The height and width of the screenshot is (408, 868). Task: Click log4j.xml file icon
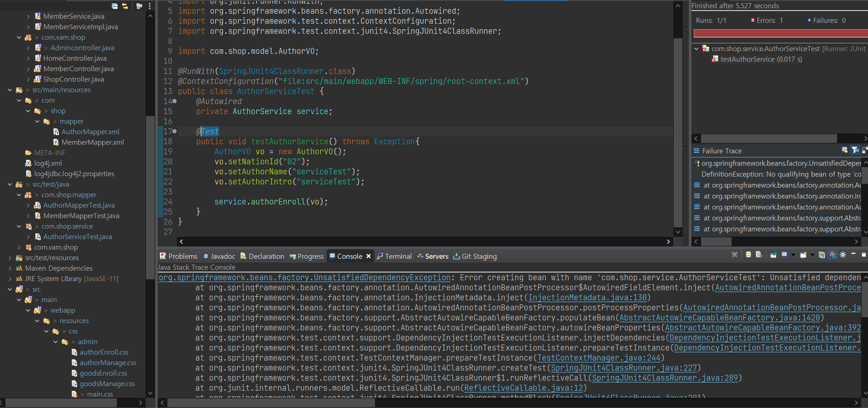[29, 163]
